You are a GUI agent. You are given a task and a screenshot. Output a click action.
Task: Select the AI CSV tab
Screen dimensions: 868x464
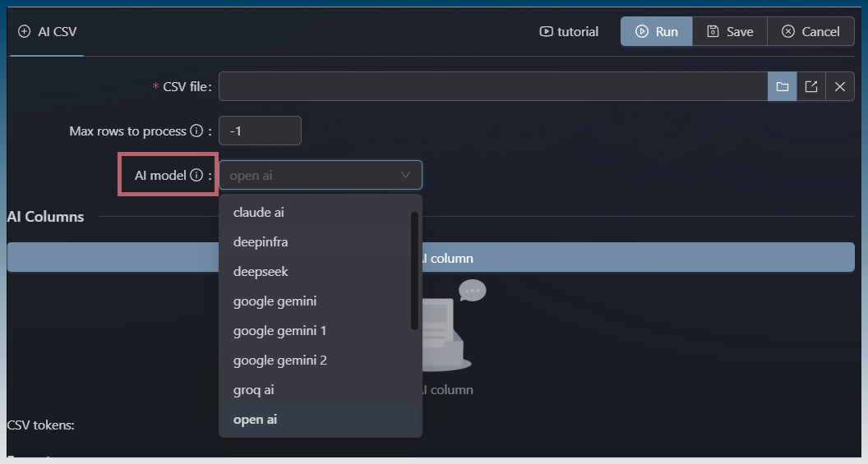[48, 31]
